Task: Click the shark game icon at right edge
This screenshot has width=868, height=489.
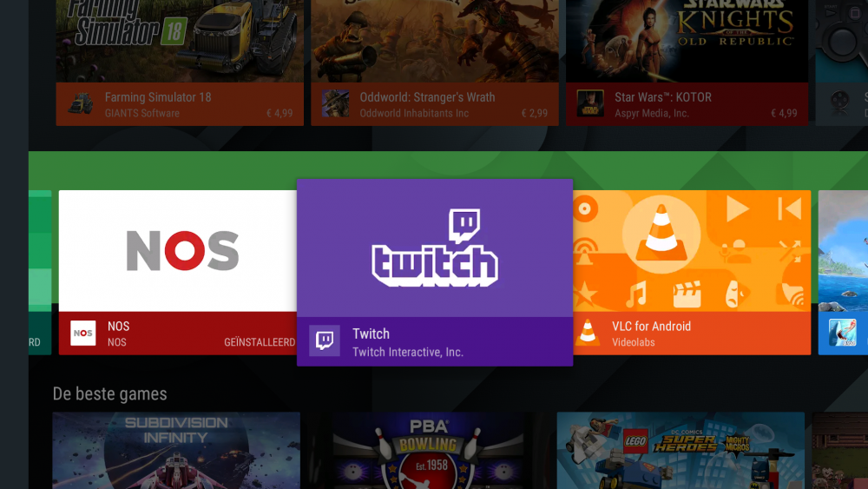Action: click(841, 334)
